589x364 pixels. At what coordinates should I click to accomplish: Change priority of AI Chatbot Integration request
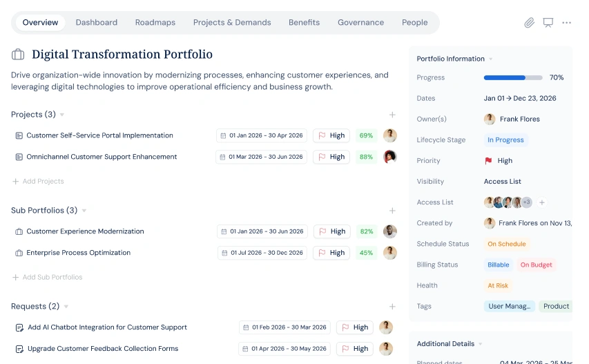point(355,327)
